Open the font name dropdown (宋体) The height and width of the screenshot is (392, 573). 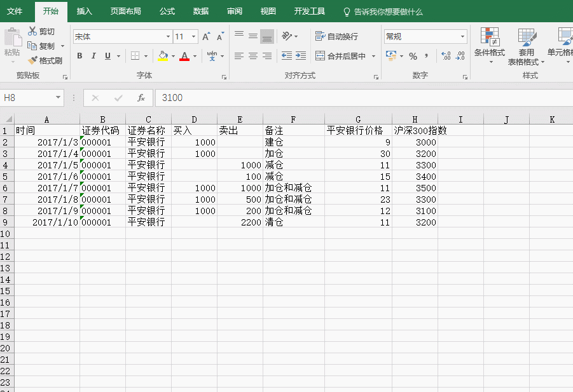[x=168, y=37]
